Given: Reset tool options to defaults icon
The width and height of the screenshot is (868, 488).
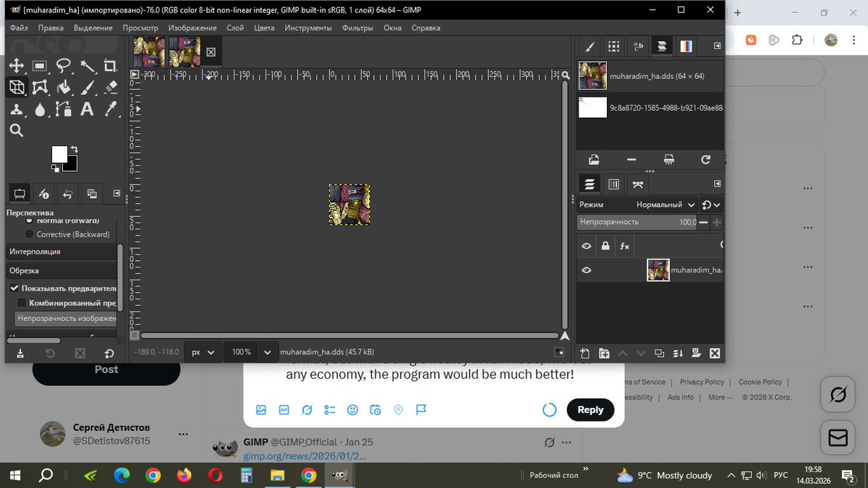Looking at the screenshot, I should pos(109,354).
